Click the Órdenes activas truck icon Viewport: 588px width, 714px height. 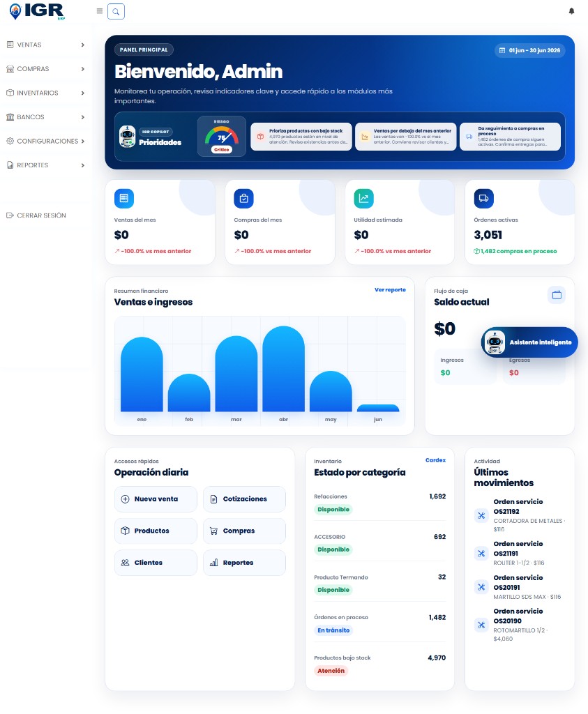tap(483, 199)
